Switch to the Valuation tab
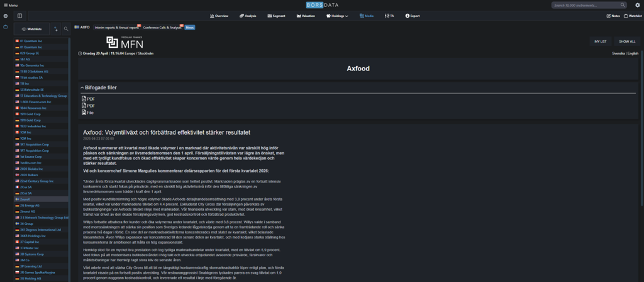Viewport: 644px width, 282px height. pyautogui.click(x=306, y=16)
